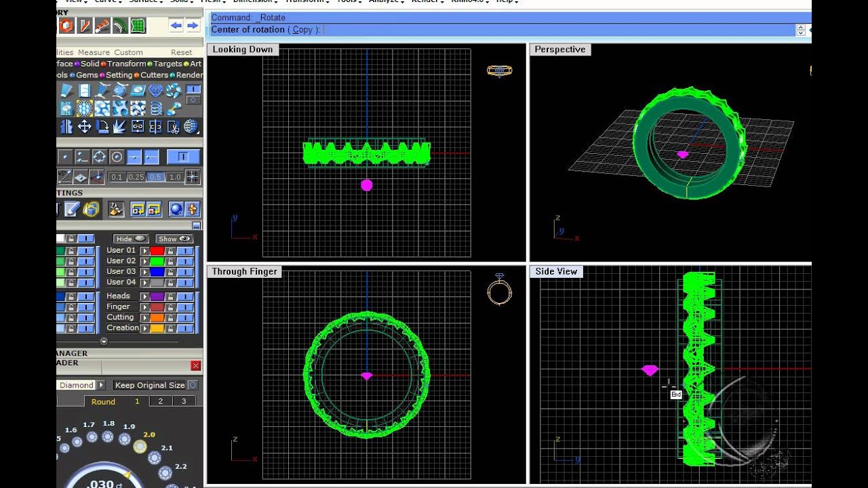The width and height of the screenshot is (868, 488).
Task: Click the Perspective viewport title
Action: (x=559, y=49)
